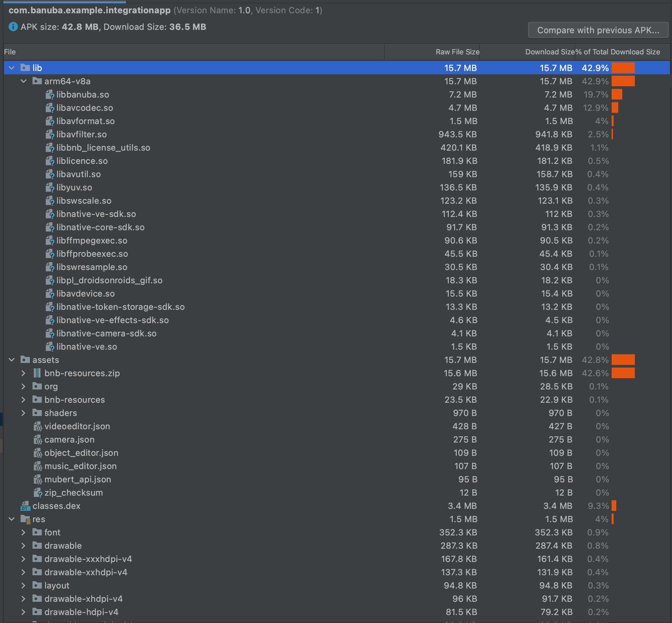This screenshot has width=672, height=623.
Task: Click the object_editor.json file icon
Action: pos(38,453)
